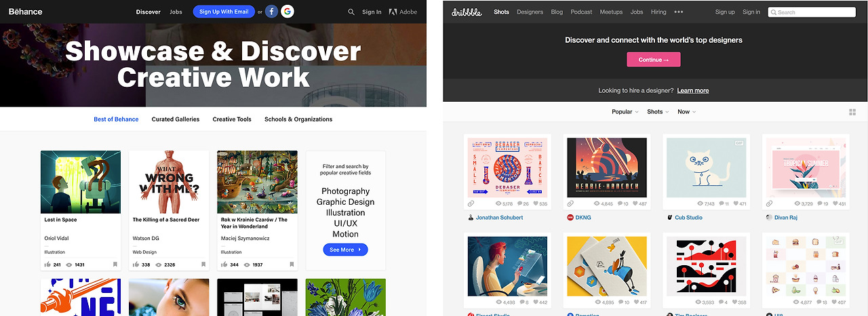Click the Behance logo
This screenshot has height=316, width=868.
(24, 12)
